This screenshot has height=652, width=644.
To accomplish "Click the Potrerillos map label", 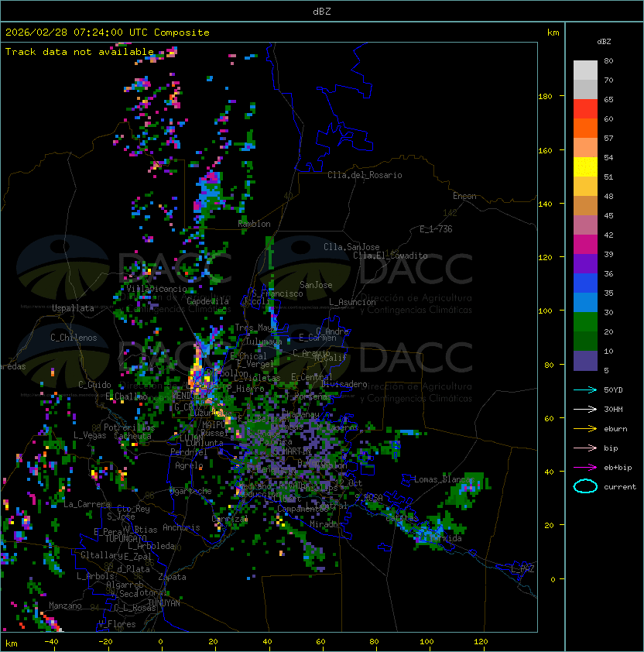I will pos(129,427).
